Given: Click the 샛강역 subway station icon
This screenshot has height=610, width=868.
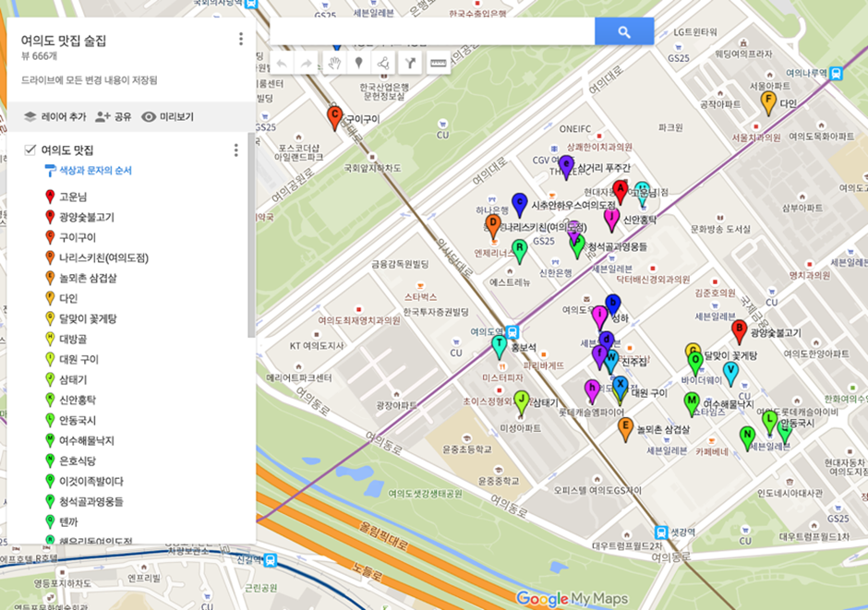Looking at the screenshot, I should (x=661, y=532).
